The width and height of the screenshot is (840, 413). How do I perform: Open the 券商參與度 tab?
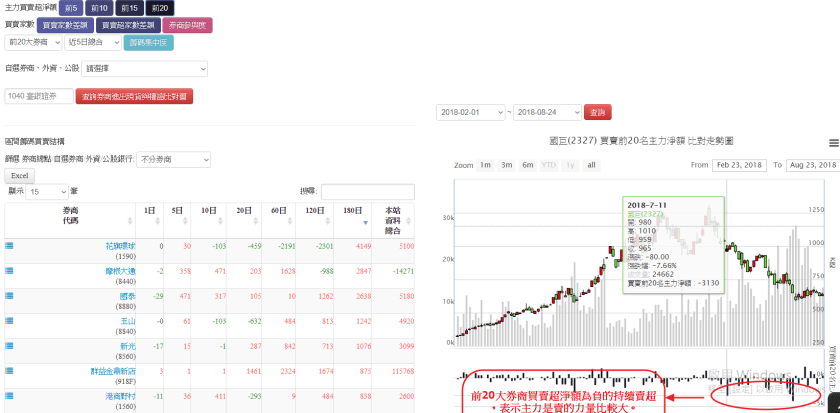tap(189, 25)
